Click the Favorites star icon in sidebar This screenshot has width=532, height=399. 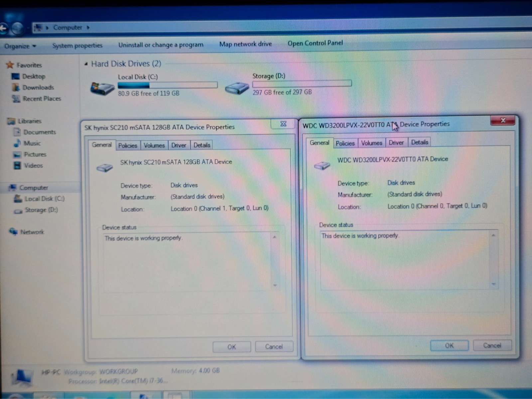pos(10,65)
